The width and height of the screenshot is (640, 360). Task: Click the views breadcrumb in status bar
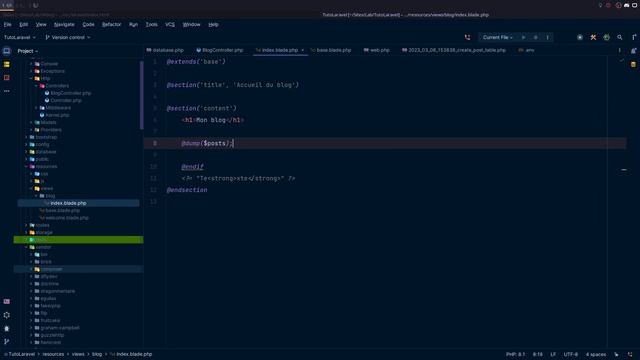point(78,354)
